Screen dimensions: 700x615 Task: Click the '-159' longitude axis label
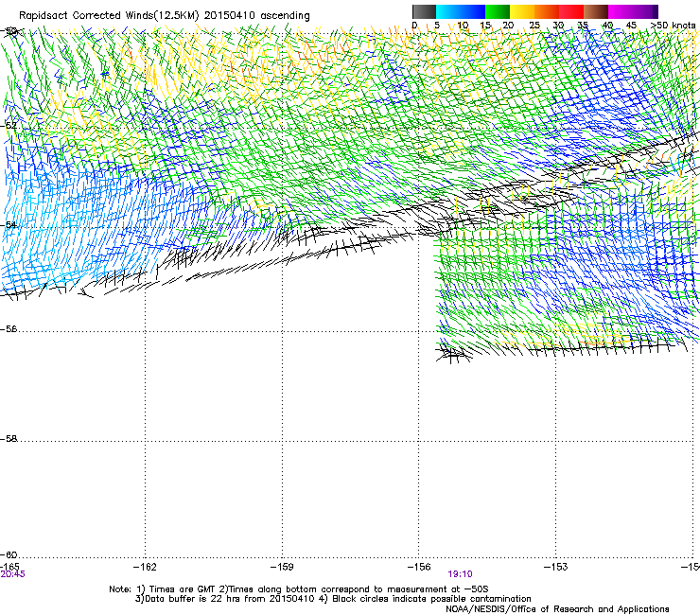coord(282,567)
